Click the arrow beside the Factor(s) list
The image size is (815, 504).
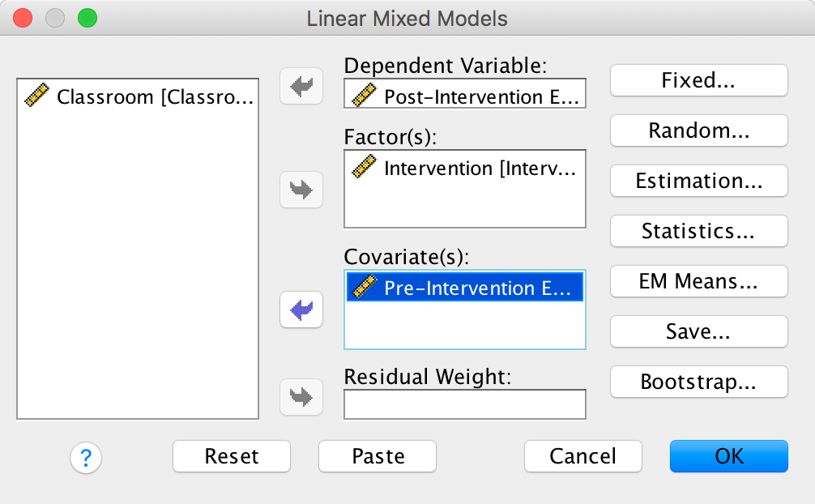pyautogui.click(x=301, y=190)
